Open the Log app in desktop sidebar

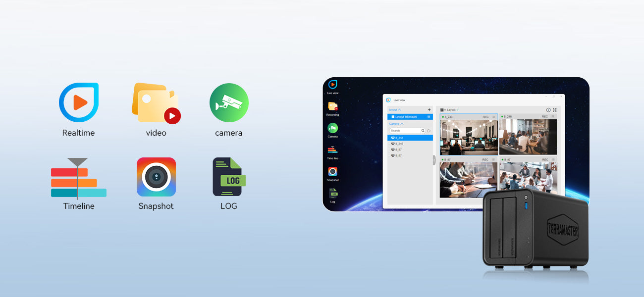[332, 194]
